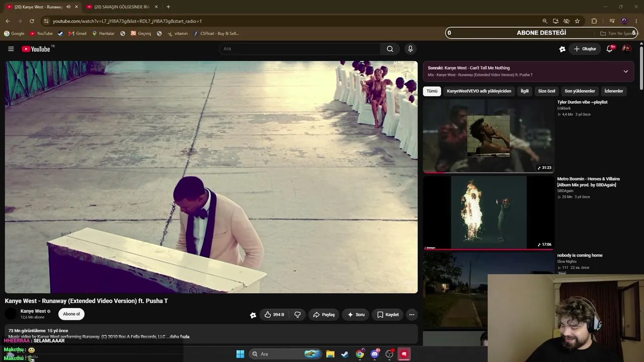
Task: Select the İlgili filter chip
Action: (524, 91)
